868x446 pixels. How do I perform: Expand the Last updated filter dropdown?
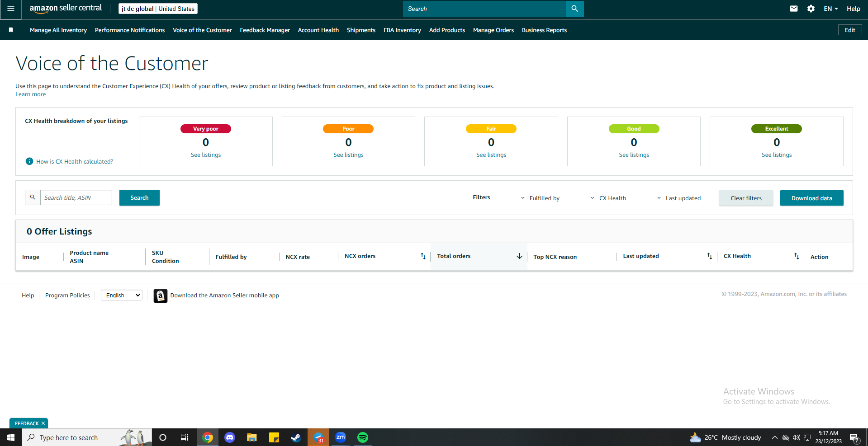[x=678, y=198]
